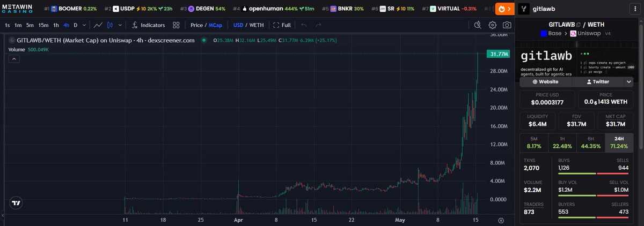The height and width of the screenshot is (226, 644).
Task: Select the 1s timeframe
Action: (7, 25)
